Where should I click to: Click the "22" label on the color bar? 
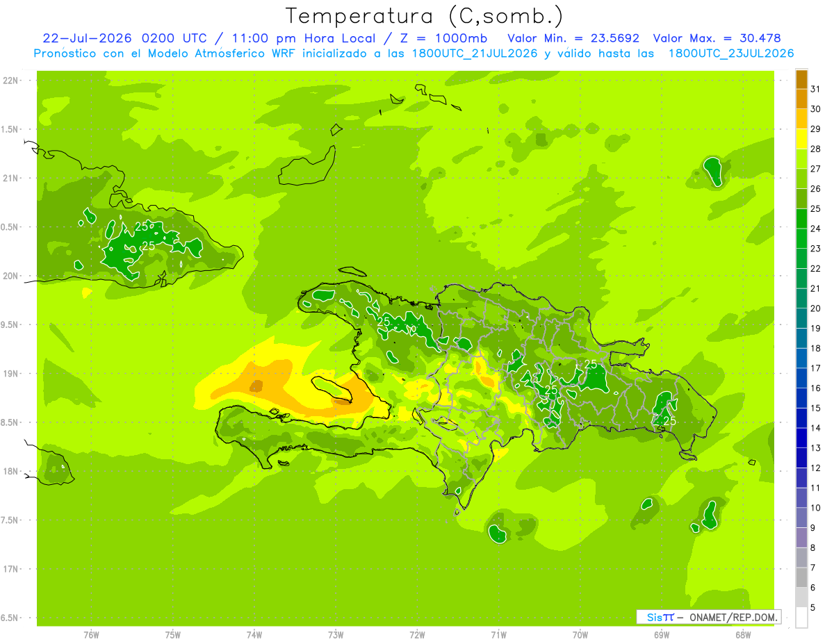pos(816,268)
